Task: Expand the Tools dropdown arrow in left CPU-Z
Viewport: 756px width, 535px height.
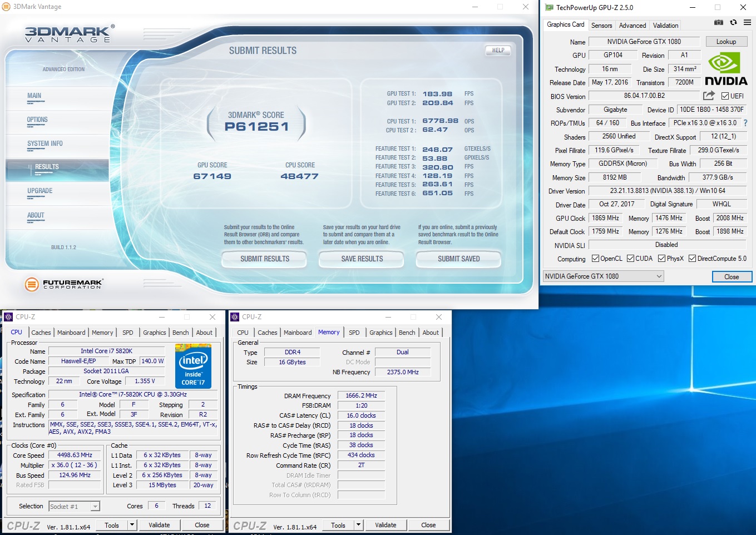Action: pyautogui.click(x=132, y=525)
